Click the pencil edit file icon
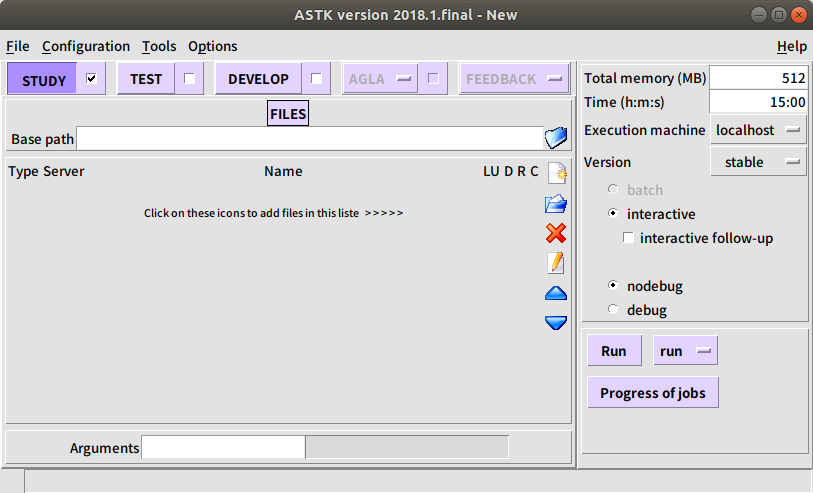 (x=556, y=263)
